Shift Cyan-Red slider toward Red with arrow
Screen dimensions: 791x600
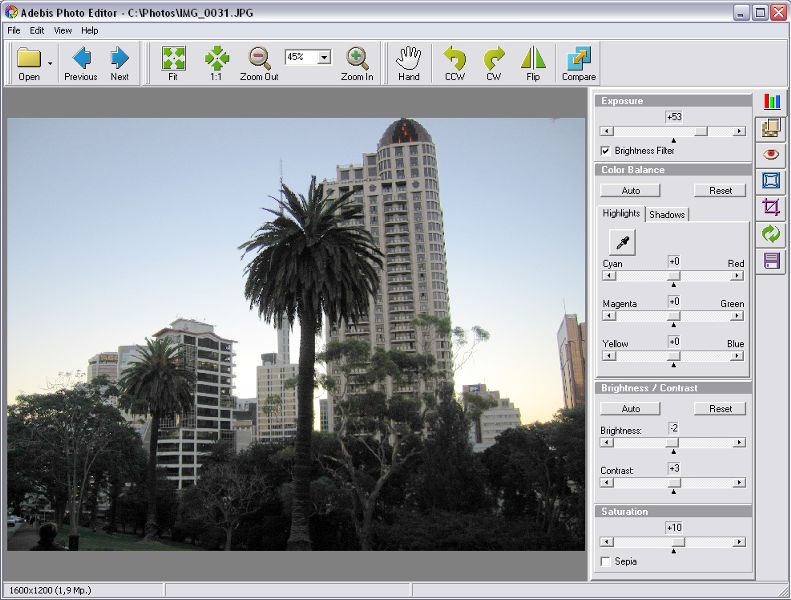(737, 276)
